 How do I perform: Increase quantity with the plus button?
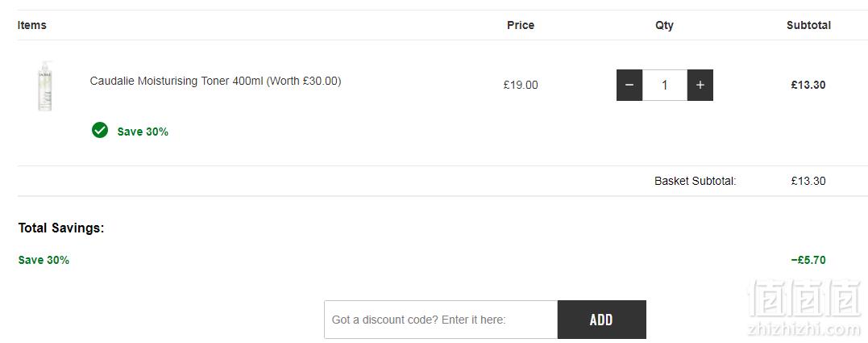(700, 86)
